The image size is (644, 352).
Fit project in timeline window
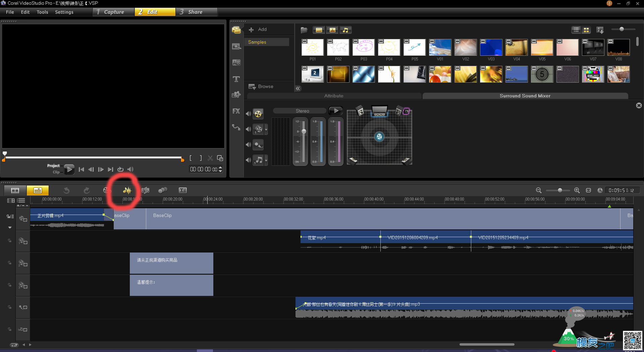[x=588, y=190]
